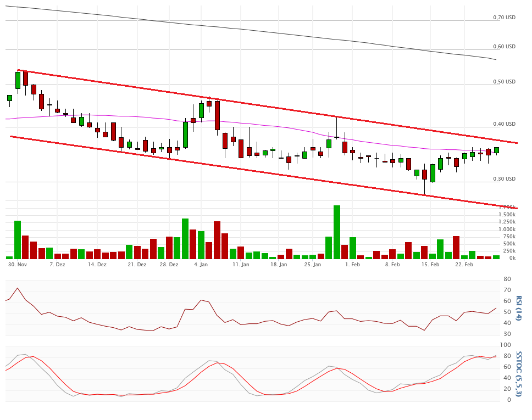Screen dimensions: 532x420
Task: Click the 250k volume axis label
Action: pos(509,251)
